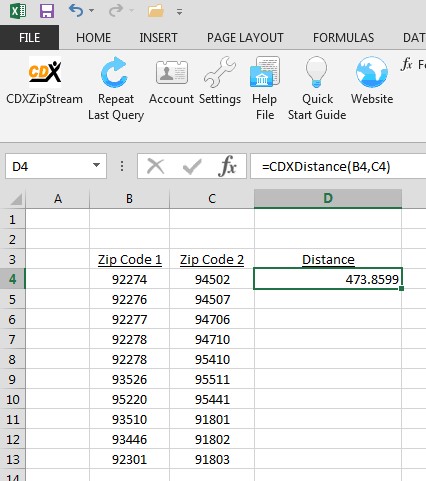The image size is (426, 481).
Task: Click the Repeat Last Query icon
Action: click(114, 72)
